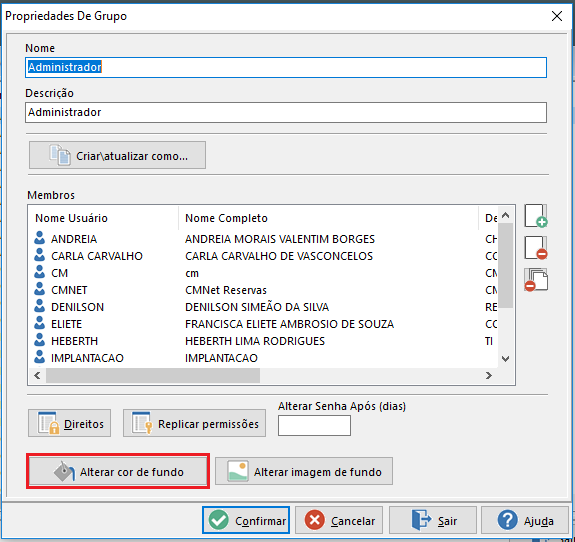
Task: Open the Direitos permissions window
Action: (x=69, y=423)
